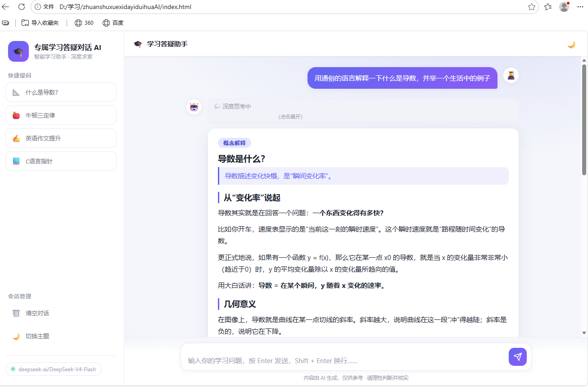Click the 输入你的学习问题 input box
588x387 pixels.
click(x=346, y=360)
